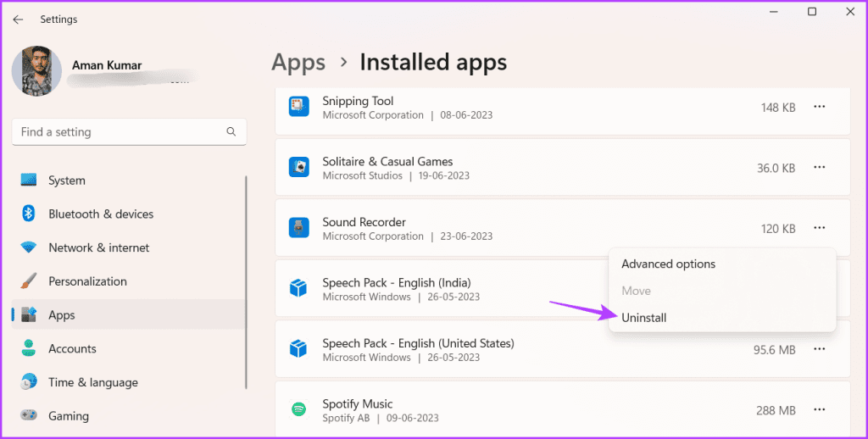Click the 148 KB size value

778,108
